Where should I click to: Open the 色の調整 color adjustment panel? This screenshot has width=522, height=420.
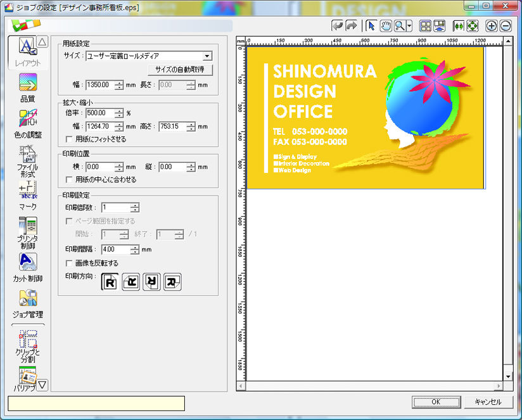pyautogui.click(x=27, y=122)
